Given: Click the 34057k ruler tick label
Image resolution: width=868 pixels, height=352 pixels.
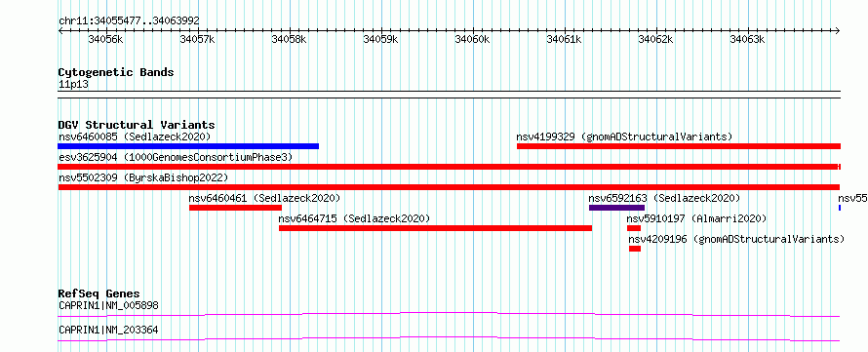Looking at the screenshot, I should pyautogui.click(x=198, y=40).
